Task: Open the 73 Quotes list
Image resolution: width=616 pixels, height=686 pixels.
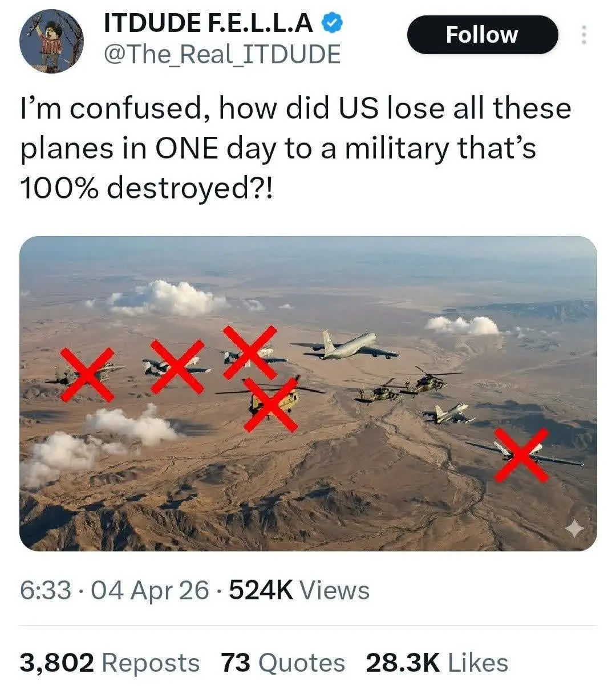Action: pyautogui.click(x=283, y=663)
